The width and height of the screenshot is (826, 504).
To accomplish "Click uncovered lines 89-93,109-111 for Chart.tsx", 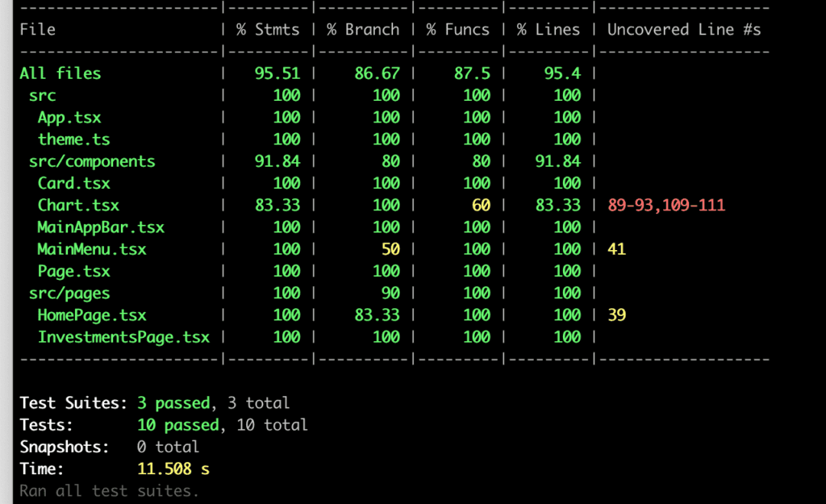I will tap(666, 206).
